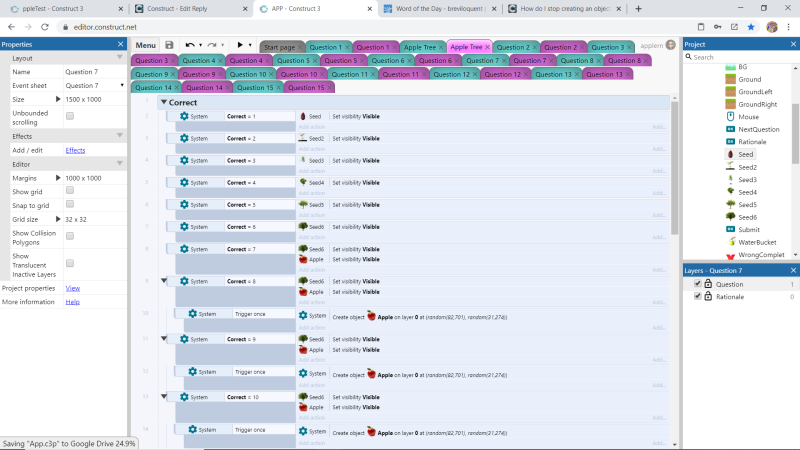800x450 pixels.
Task: Switch to the green Apple Tree tab
Action: click(419, 47)
